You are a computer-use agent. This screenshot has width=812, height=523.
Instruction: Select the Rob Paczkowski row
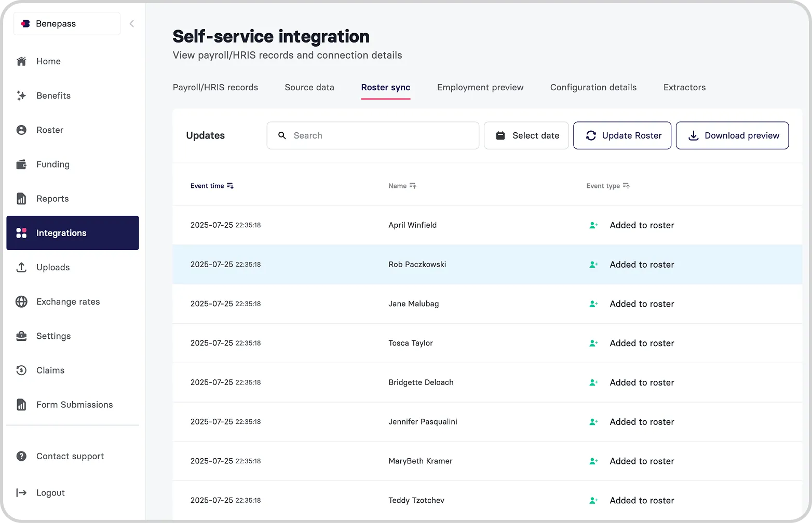[417, 264]
